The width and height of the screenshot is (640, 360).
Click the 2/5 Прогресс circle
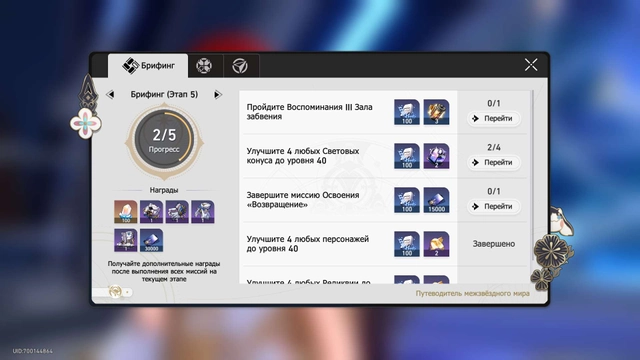(164, 141)
